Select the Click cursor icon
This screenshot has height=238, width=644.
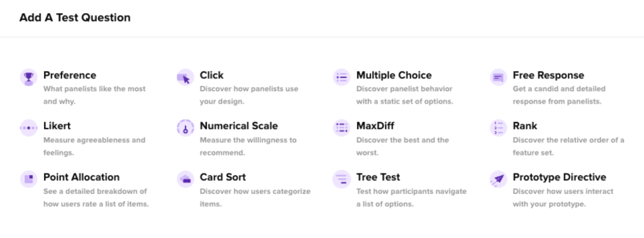(x=186, y=77)
